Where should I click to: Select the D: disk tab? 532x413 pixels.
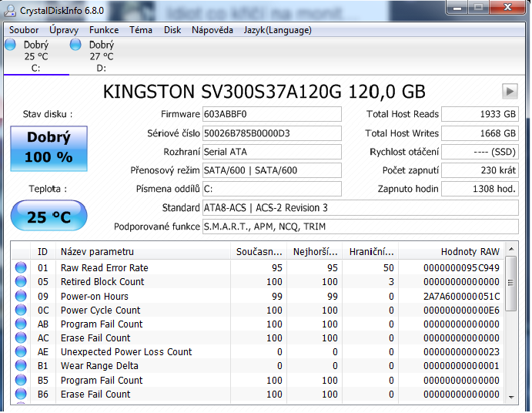[x=101, y=56]
